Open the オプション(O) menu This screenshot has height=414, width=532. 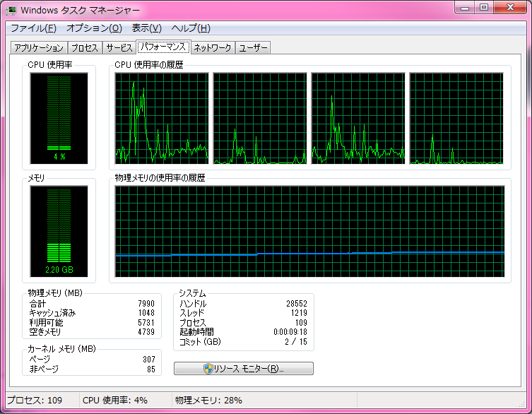click(94, 28)
